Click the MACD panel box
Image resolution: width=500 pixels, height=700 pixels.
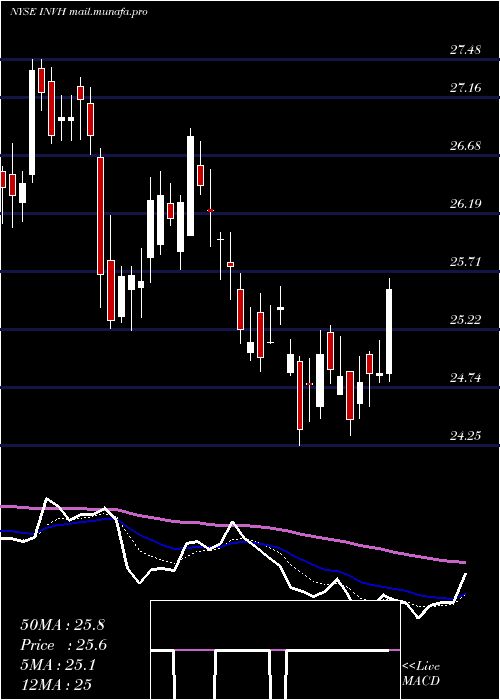pyautogui.click(x=275, y=650)
